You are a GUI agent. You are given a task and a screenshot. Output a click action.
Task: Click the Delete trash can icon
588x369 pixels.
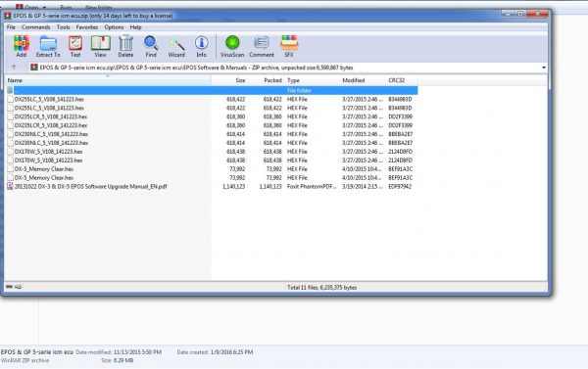coord(125,46)
